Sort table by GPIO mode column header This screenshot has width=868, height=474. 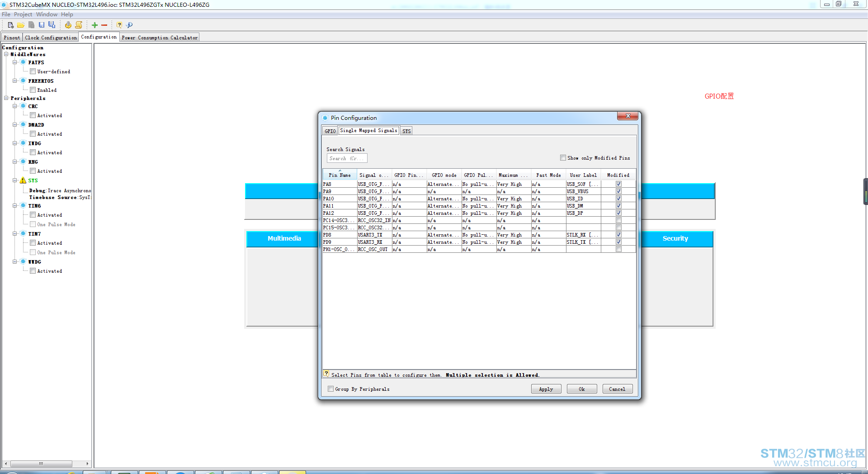444,175
